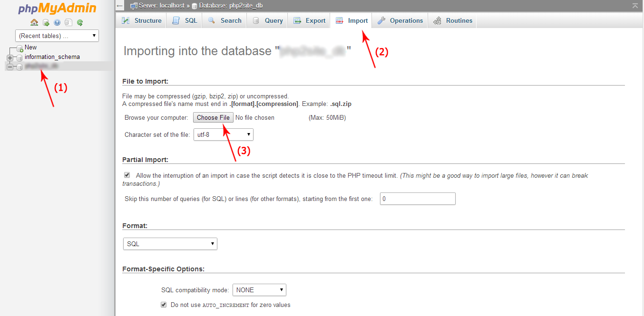Viewport: 644px width, 316px height.
Task: Click the log out icon beside Home
Action: [x=46, y=22]
